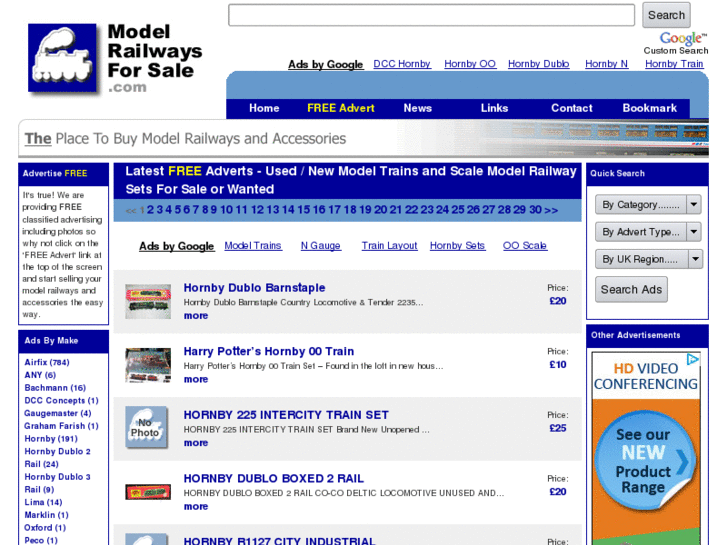The width and height of the screenshot is (727, 545).
Task: Open the By UK Region dropdown
Action: tap(649, 259)
